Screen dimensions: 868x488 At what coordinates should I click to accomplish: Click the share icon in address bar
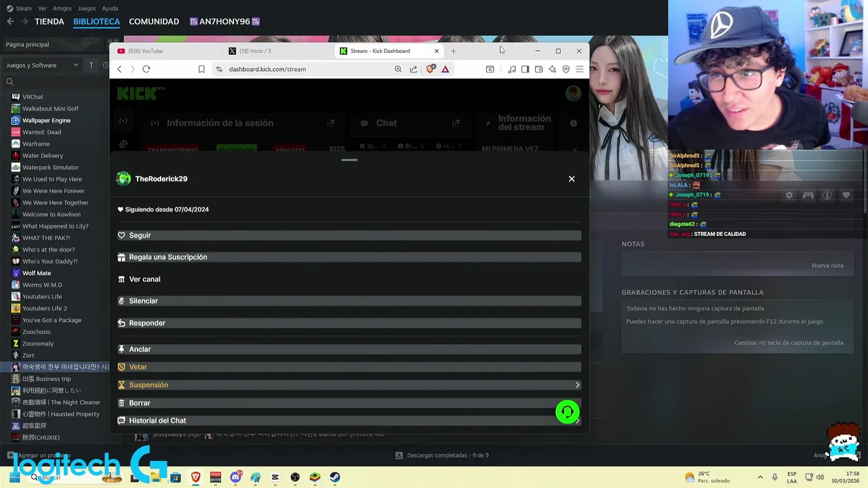(x=414, y=69)
